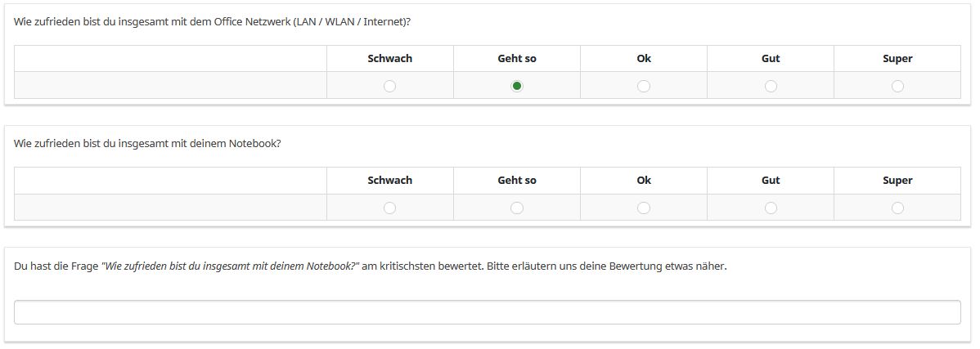
Task: Choose 'Ok' for Office Netzwerk rating
Action: pyautogui.click(x=644, y=86)
